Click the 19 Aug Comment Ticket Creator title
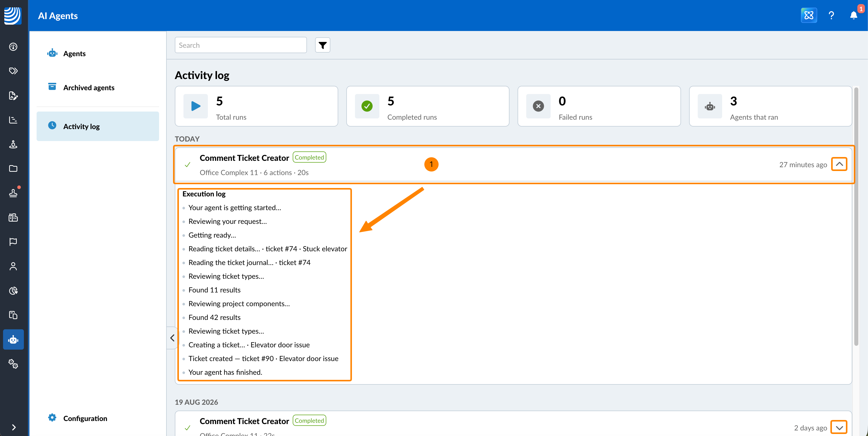The image size is (868, 436). (x=244, y=421)
